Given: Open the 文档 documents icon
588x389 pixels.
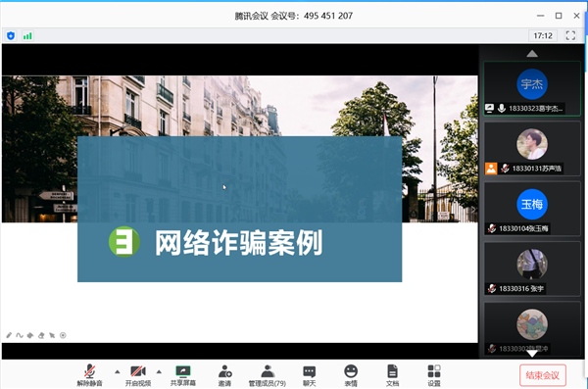Looking at the screenshot, I should 392,375.
